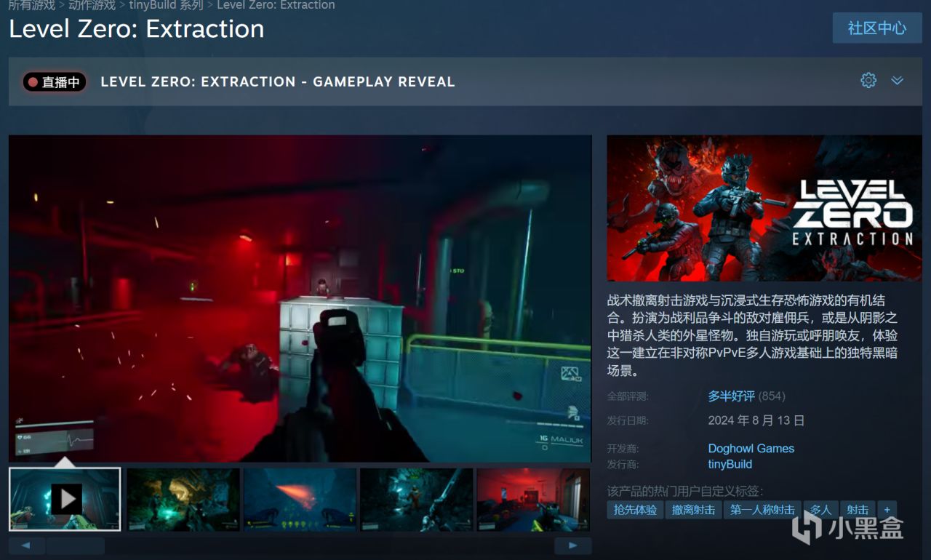
Task: Select the orange-lit blue cave screenshot thumbnail
Action: click(300, 499)
